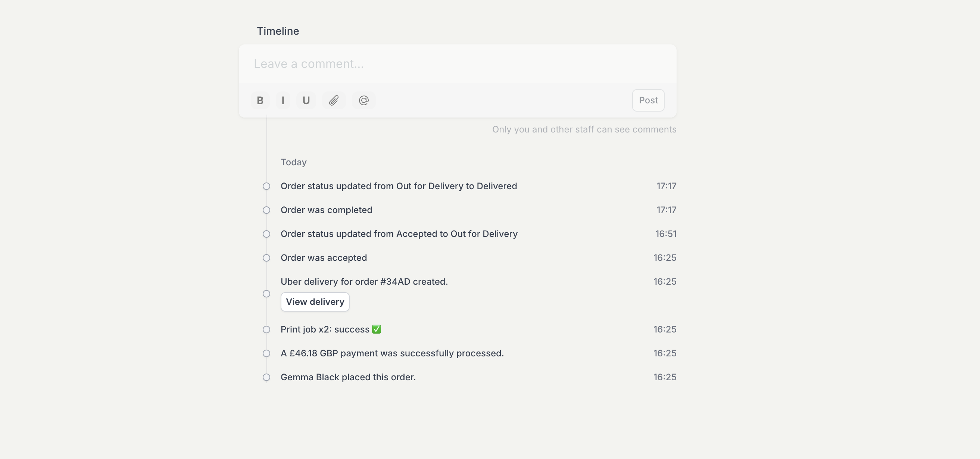The width and height of the screenshot is (980, 459).
Task: Click into Leave a comment field
Action: tap(456, 64)
